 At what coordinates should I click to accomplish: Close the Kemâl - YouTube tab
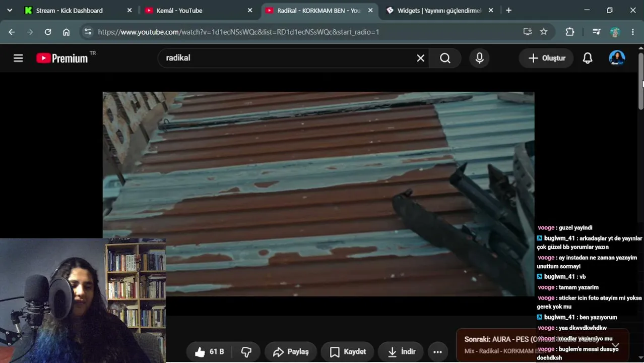(x=250, y=10)
